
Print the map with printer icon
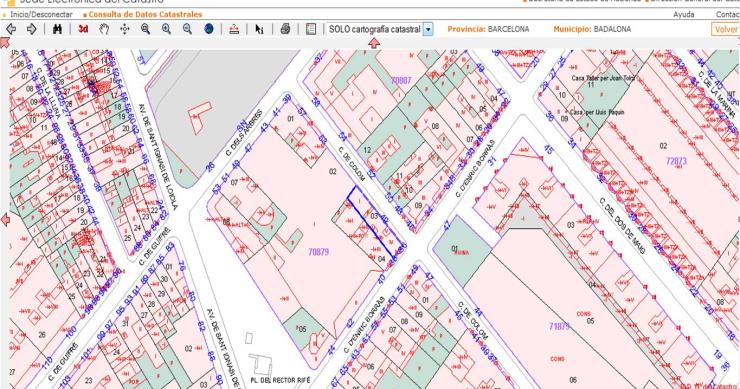pos(285,29)
